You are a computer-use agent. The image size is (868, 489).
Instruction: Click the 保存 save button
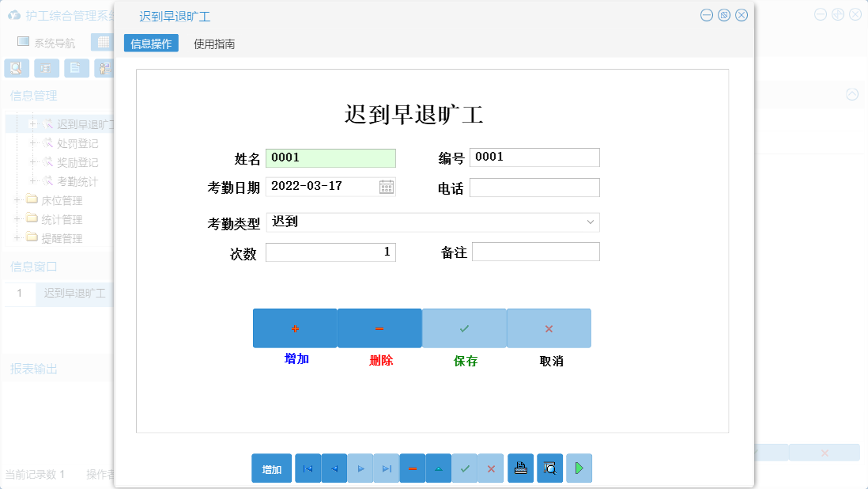click(464, 328)
